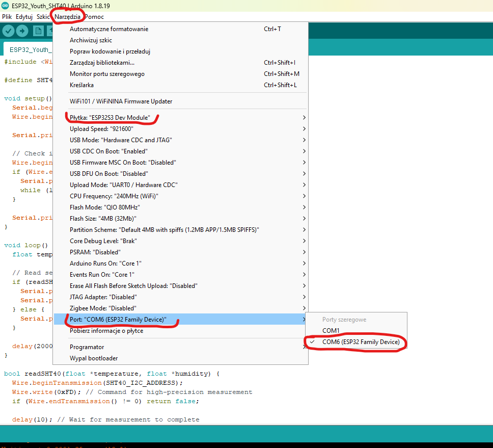The height and width of the screenshot is (448, 493).
Task: Expand USB CDC On Boot submenu
Action: coord(180,151)
